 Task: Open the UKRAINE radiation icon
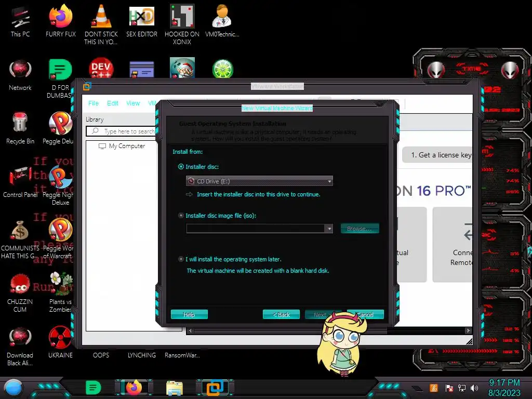[60, 343]
